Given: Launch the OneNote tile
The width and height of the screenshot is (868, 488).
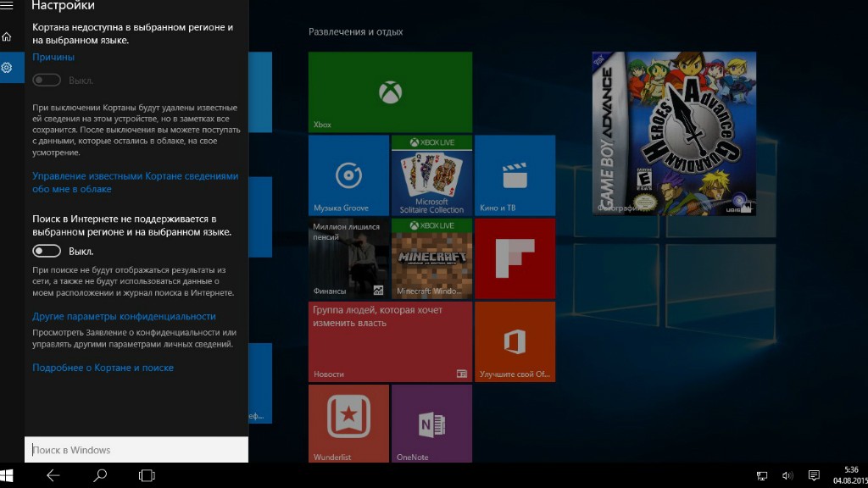Looking at the screenshot, I should pyautogui.click(x=431, y=424).
